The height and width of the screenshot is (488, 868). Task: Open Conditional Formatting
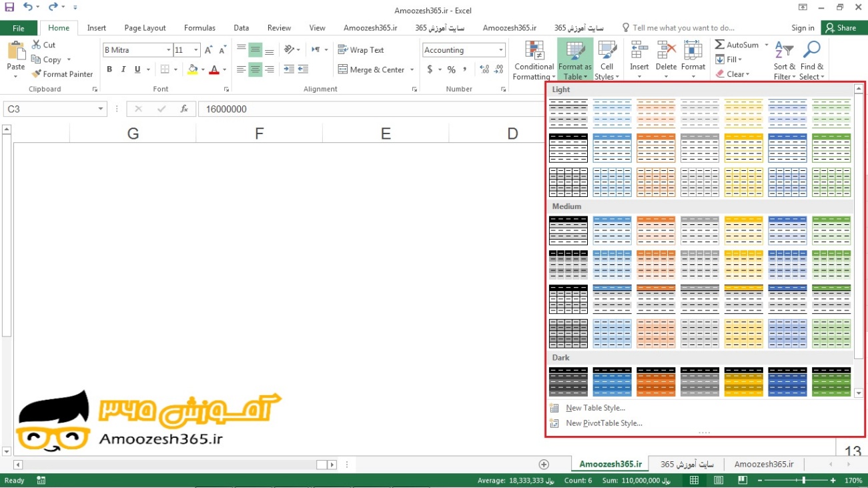[x=534, y=61]
